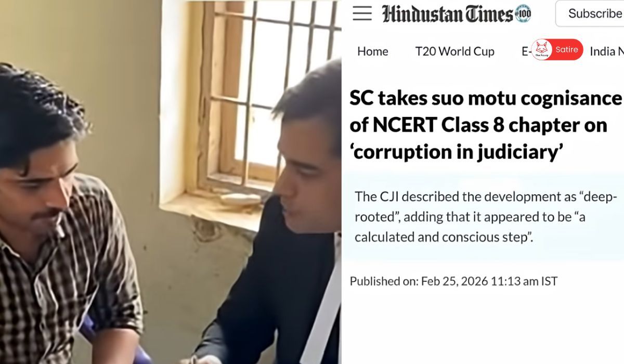Click the 100 years anniversary badge
The image size is (624, 364).
[523, 14]
